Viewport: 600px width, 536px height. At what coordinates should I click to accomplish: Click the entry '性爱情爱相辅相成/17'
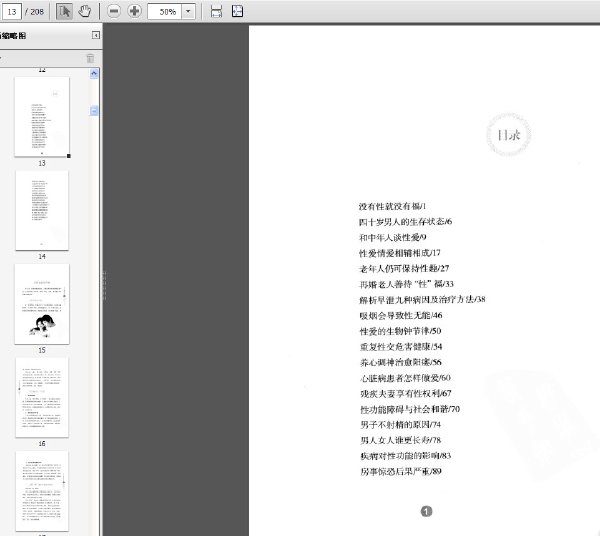[x=400, y=253]
